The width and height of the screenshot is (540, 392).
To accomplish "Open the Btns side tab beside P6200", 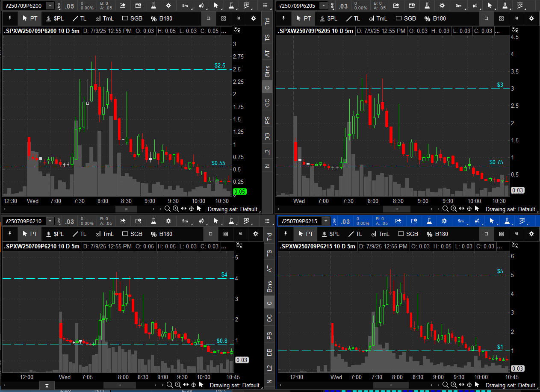I will tap(268, 71).
